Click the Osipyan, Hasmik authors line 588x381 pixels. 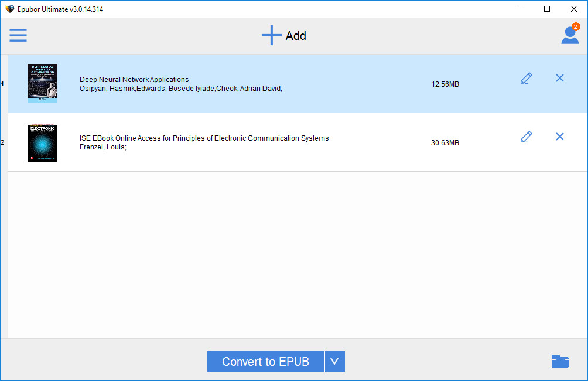(181, 89)
